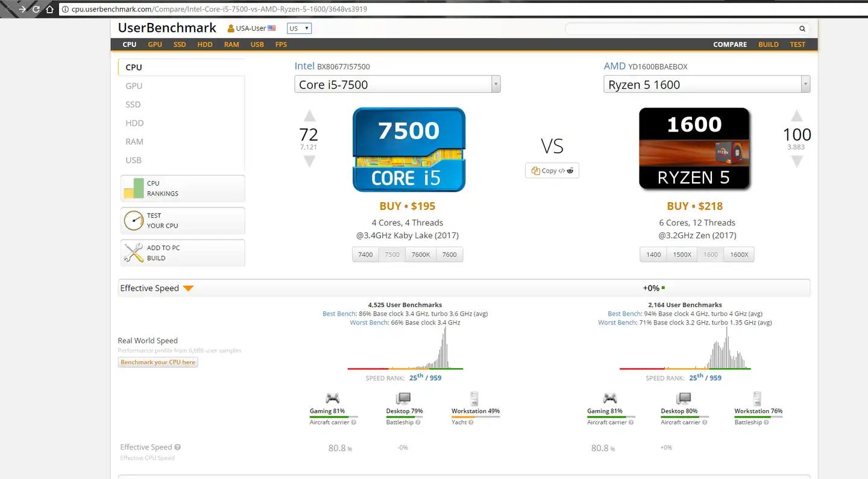Click the 7600 model button

(x=450, y=255)
